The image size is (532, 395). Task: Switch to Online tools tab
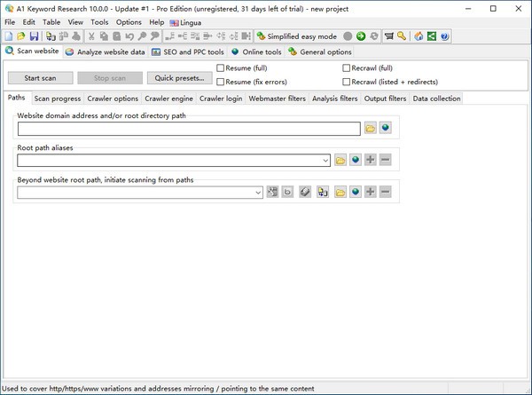pos(256,52)
